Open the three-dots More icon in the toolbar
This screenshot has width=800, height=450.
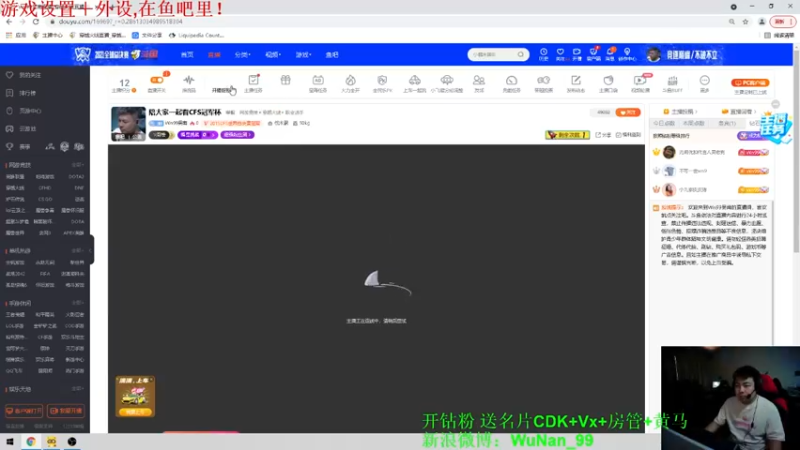(705, 80)
